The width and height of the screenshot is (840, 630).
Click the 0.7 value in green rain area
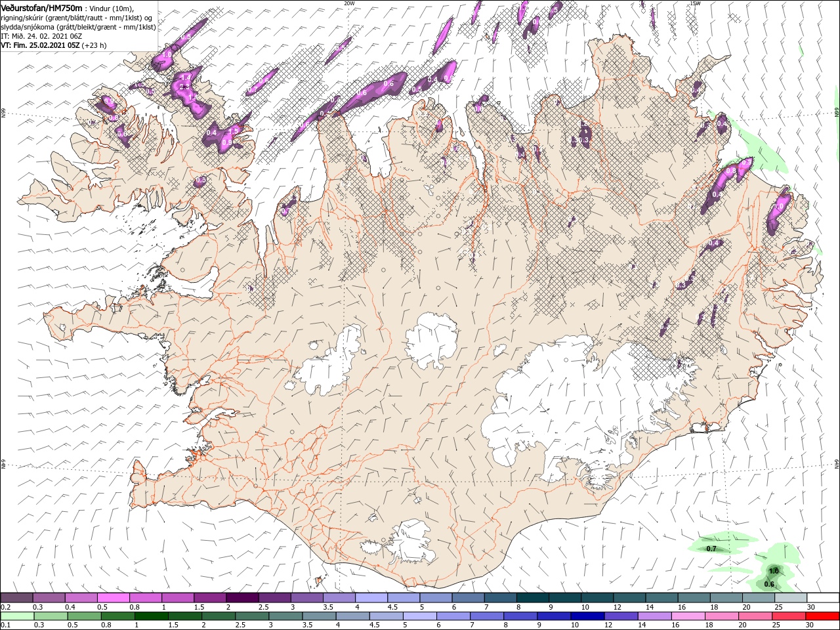coord(711,549)
